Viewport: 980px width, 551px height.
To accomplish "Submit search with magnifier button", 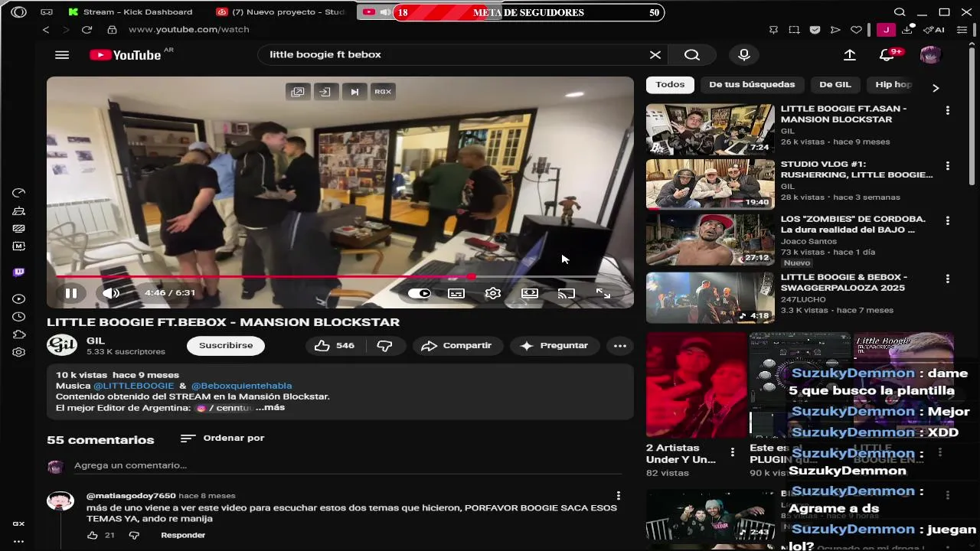I will [x=692, y=55].
